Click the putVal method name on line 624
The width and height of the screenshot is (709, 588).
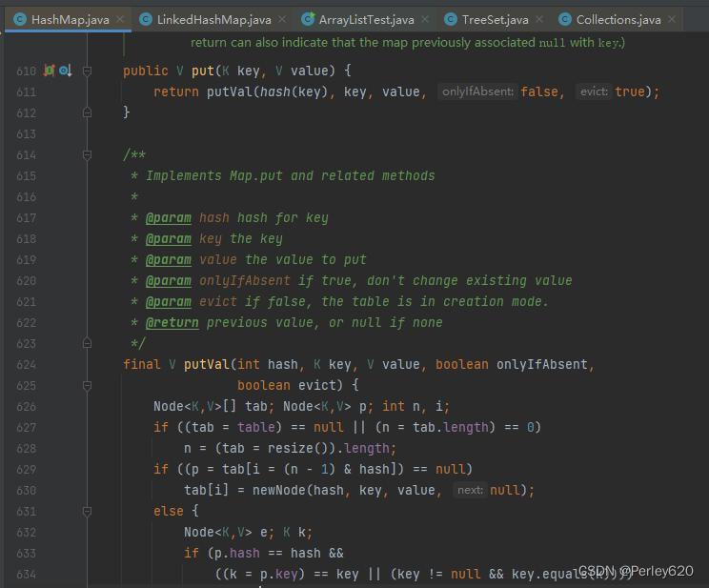[x=207, y=365]
